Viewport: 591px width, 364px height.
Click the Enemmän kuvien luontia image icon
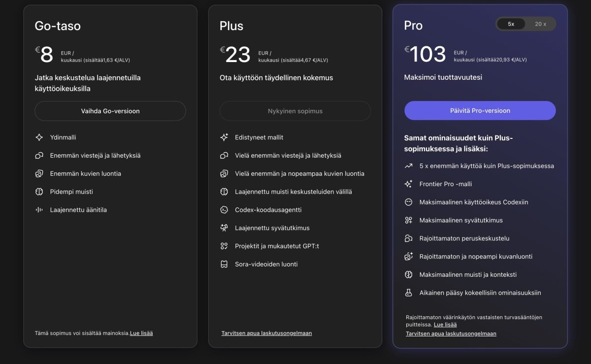pos(40,173)
